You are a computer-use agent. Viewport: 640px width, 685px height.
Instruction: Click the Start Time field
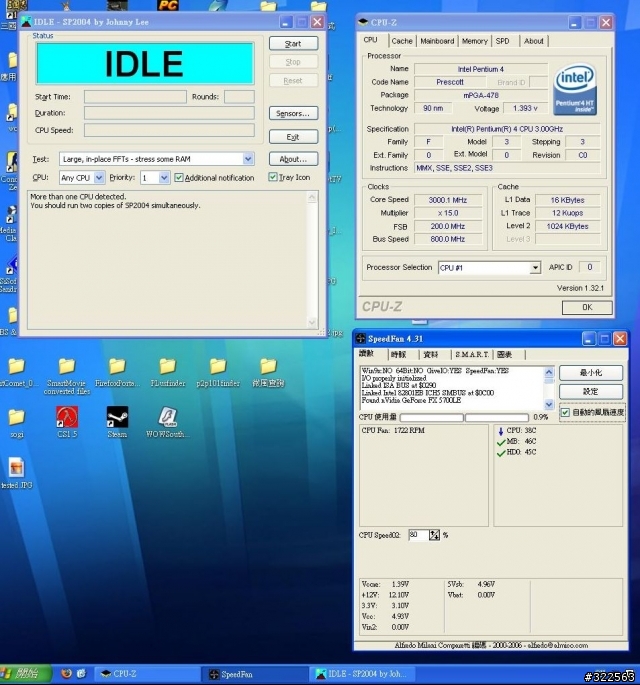pos(135,97)
